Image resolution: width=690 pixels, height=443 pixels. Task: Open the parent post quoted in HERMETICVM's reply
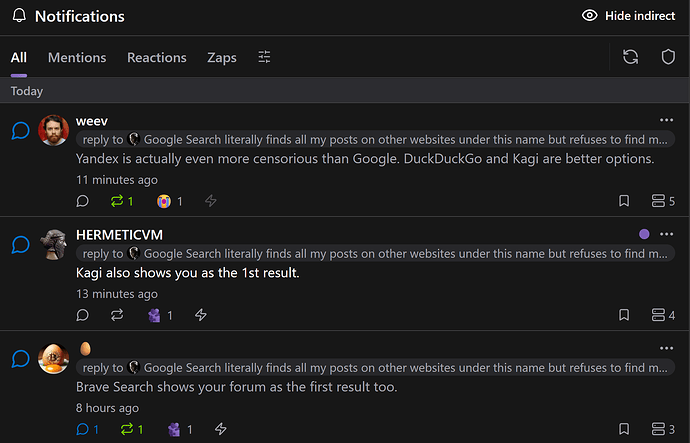[375, 253]
